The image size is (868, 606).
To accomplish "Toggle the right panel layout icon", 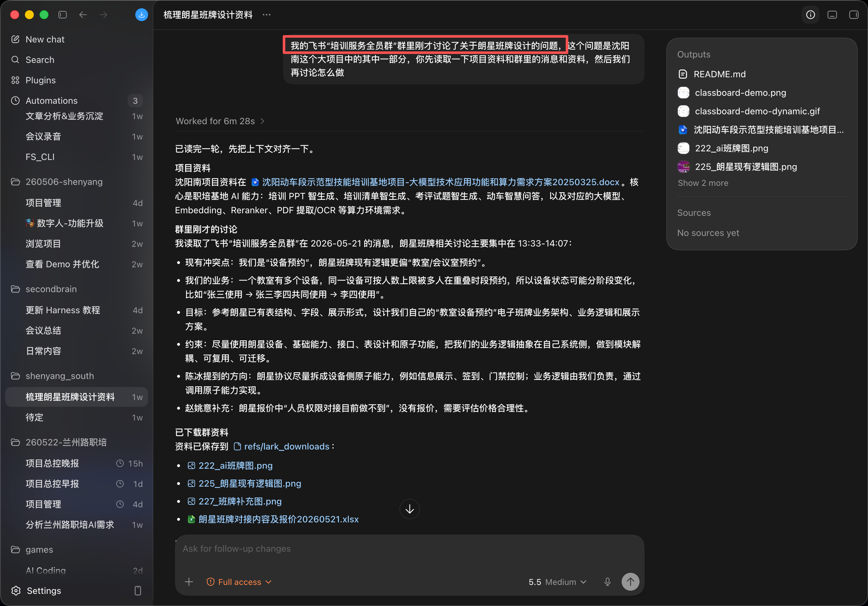I will click(x=854, y=15).
